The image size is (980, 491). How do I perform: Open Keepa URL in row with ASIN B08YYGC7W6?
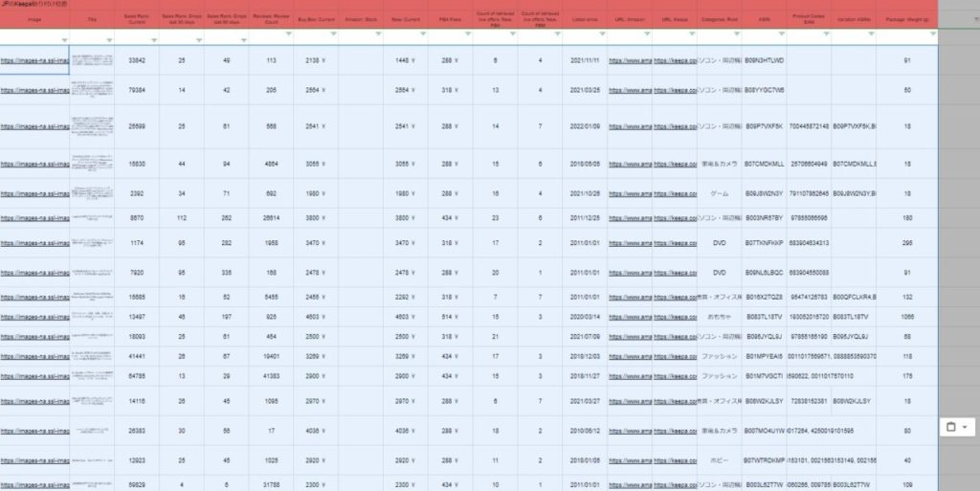675,91
